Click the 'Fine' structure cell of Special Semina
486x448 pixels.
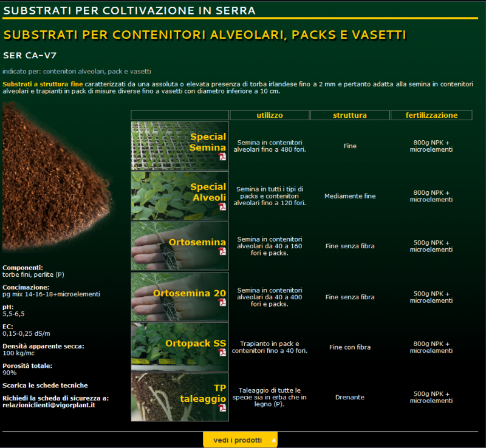click(x=350, y=146)
